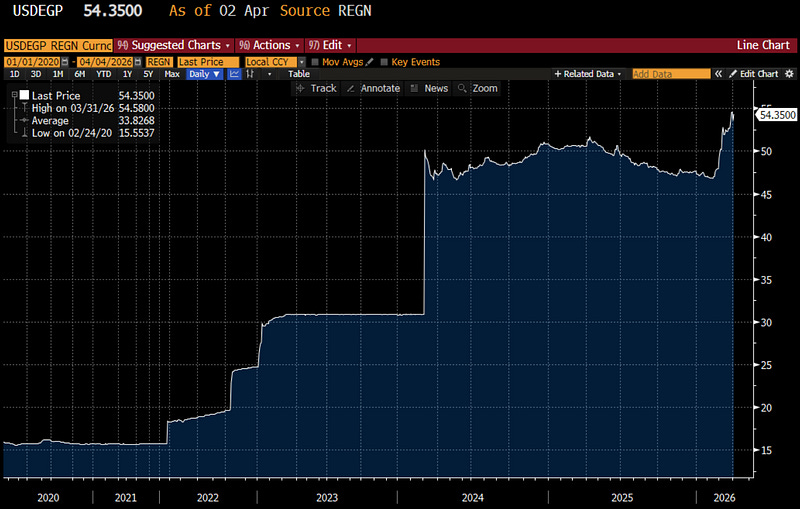
Task: Activate the Zoom magnifier tool
Action: (478, 88)
